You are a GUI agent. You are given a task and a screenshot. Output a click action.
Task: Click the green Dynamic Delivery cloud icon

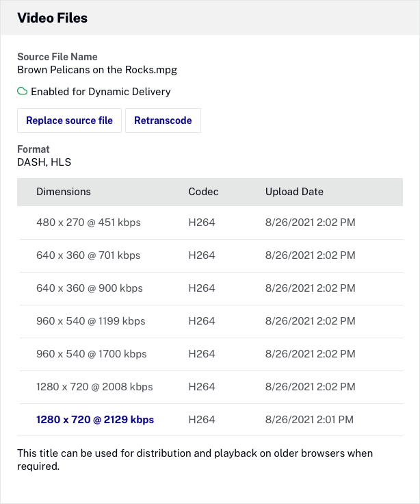click(x=23, y=91)
